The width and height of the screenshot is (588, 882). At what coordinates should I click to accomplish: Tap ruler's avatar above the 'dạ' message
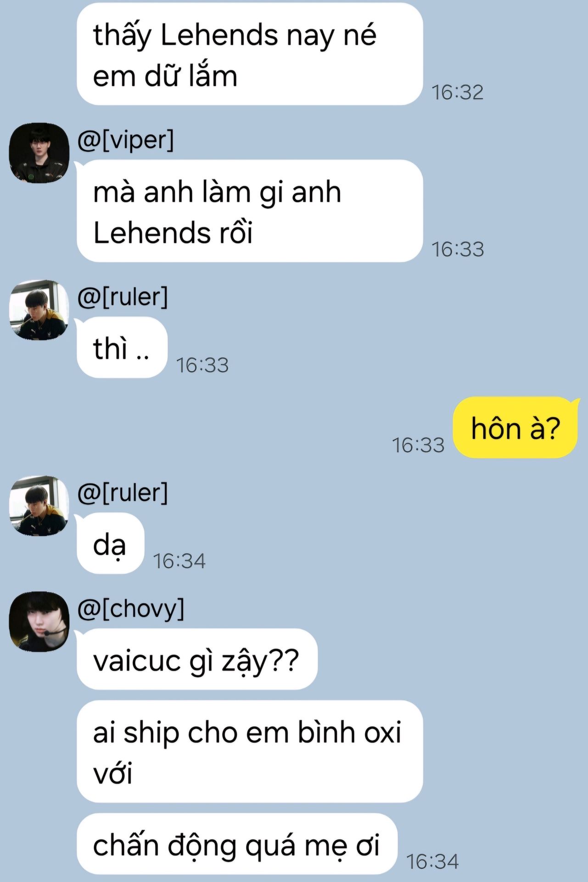coord(39,505)
